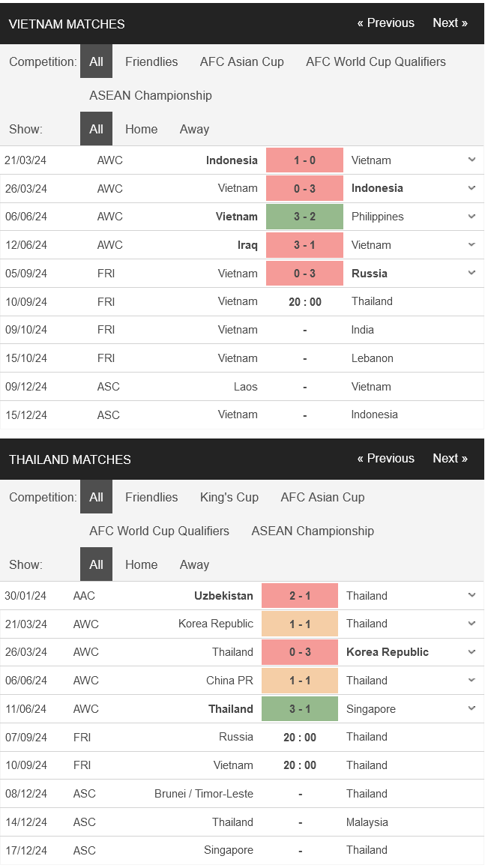
Task: Expand the China PR 1-1 Thailand chevron
Action: click(x=472, y=681)
